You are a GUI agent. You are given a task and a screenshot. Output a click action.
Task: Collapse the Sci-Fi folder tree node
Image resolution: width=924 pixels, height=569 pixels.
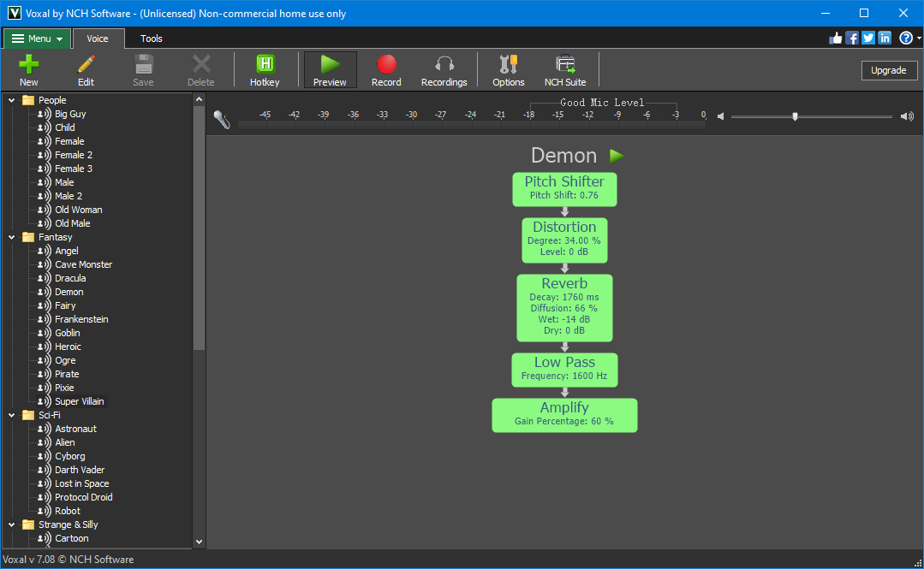[11, 415]
